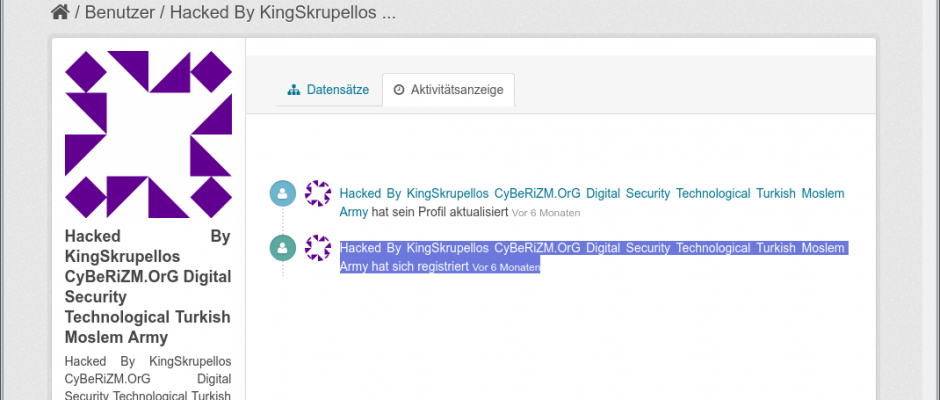Image resolution: width=940 pixels, height=400 pixels.
Task: Click teal user icon for registration activity
Action: [283, 248]
